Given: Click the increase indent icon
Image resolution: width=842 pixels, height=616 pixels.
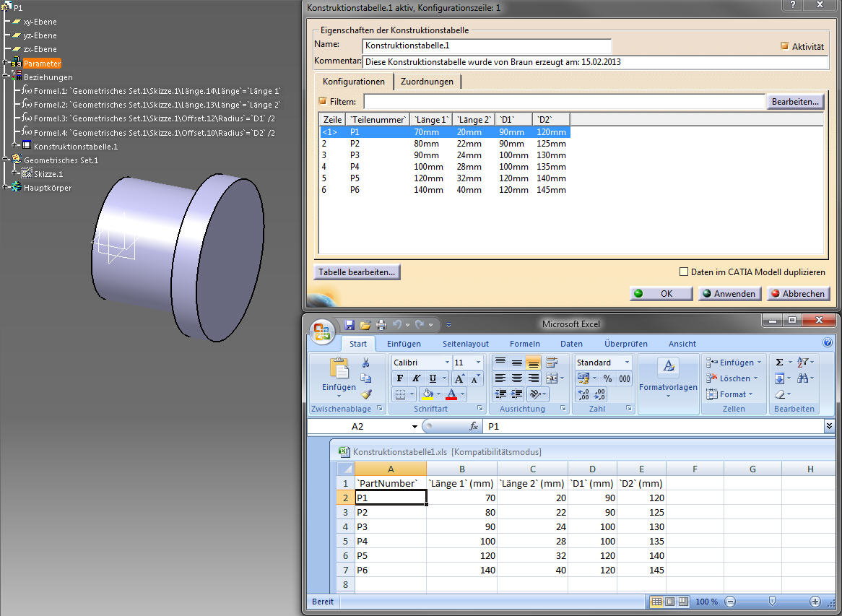Looking at the screenshot, I should (516, 394).
